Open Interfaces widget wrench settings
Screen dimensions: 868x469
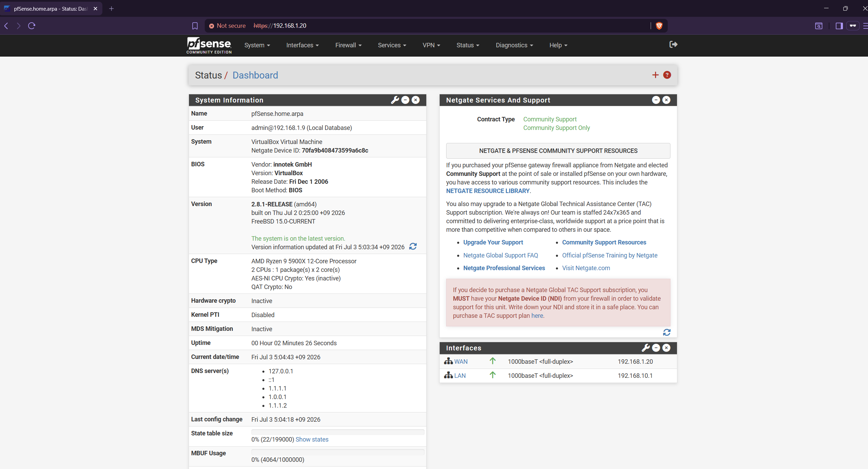(x=646, y=348)
